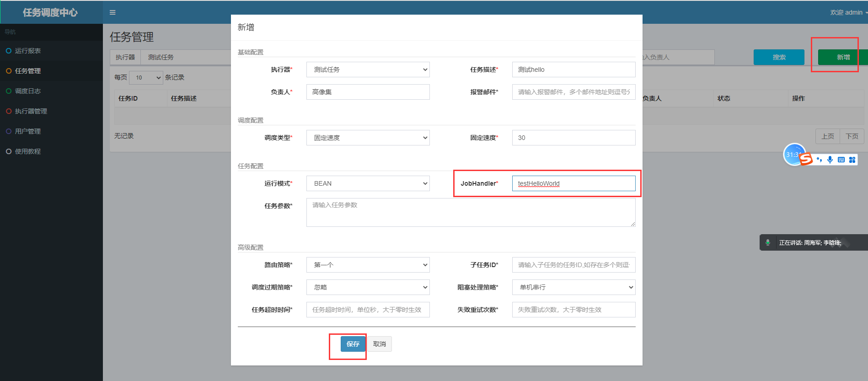Click the 任务参数 textarea resize handle
Viewport: 868px width, 381px height.
[x=633, y=224]
